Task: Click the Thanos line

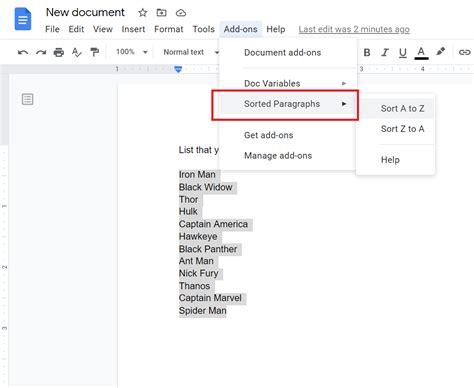Action: click(194, 286)
